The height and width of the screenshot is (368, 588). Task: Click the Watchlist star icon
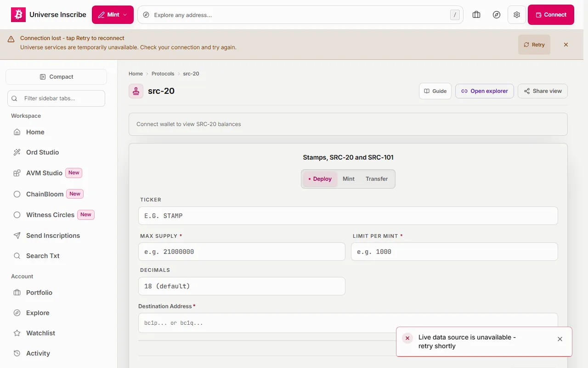17,333
